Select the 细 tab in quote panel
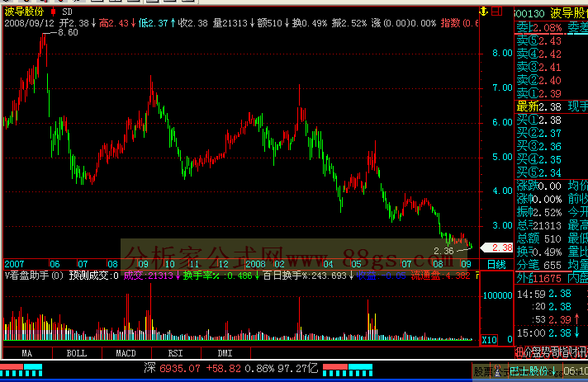Viewport: 588px width, 382px height. click(x=519, y=352)
